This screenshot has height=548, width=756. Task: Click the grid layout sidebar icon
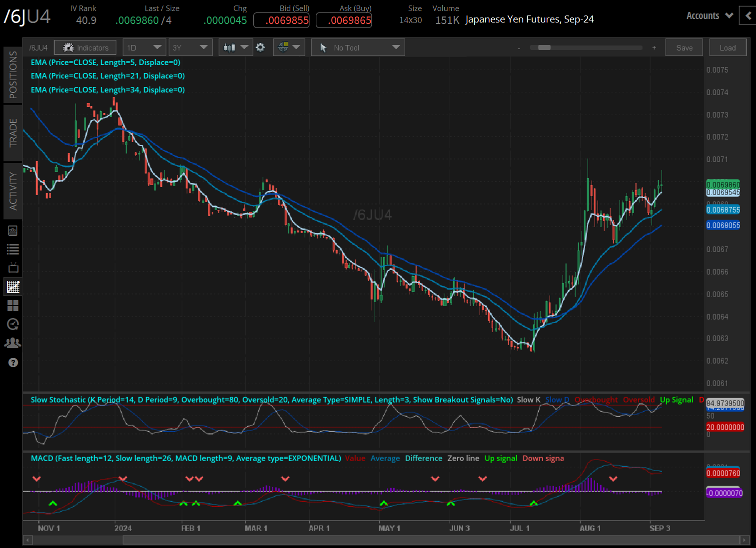point(13,305)
